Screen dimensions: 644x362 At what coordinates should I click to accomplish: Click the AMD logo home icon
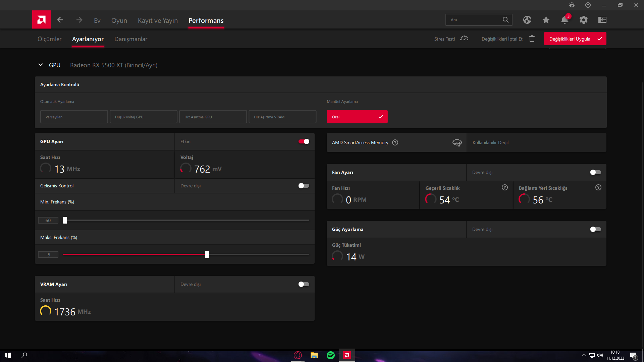41,20
